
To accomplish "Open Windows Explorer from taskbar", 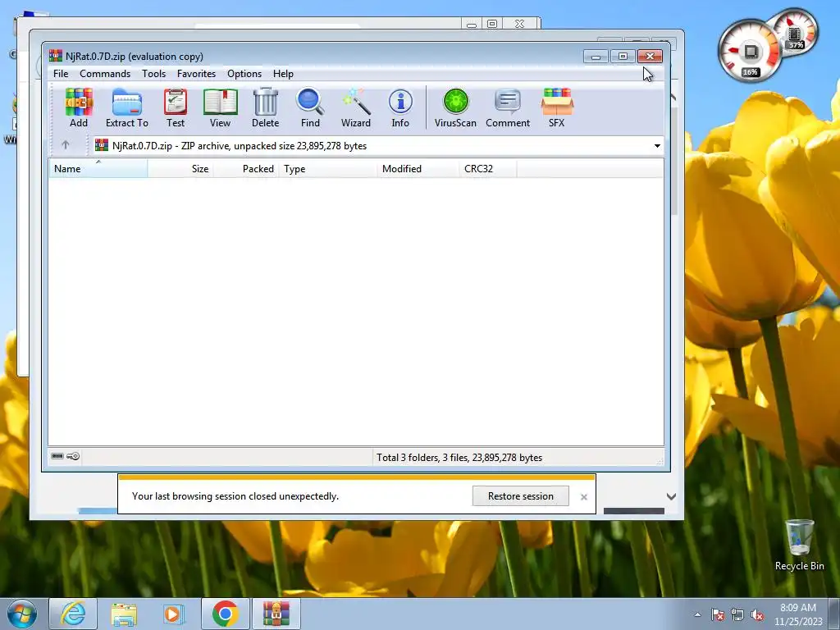I will (x=124, y=614).
